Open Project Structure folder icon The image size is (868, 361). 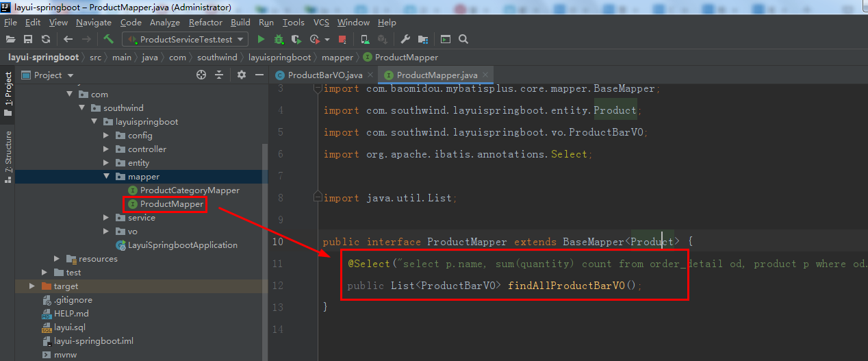(423, 39)
